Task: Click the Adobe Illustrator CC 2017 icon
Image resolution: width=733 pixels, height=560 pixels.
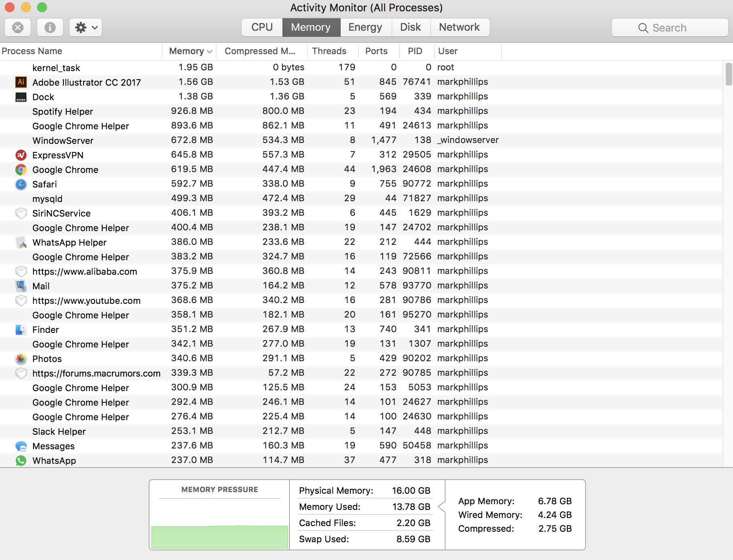Action: coord(21,82)
